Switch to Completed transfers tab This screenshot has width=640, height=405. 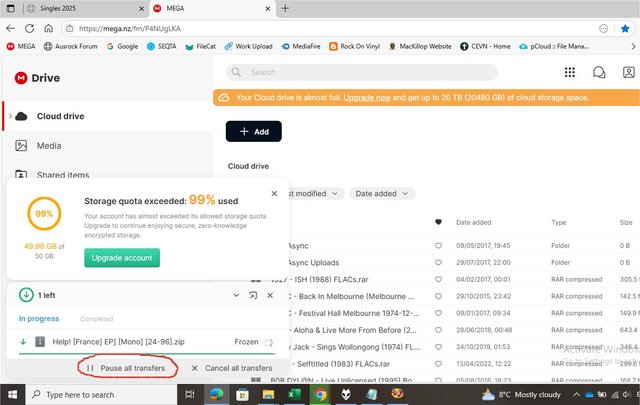click(96, 319)
